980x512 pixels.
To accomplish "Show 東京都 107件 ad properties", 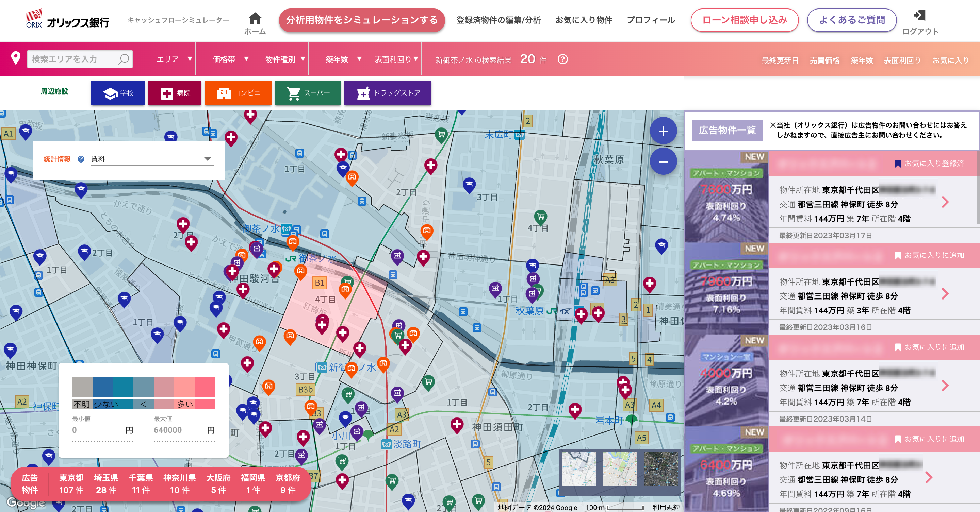I will pyautogui.click(x=71, y=483).
